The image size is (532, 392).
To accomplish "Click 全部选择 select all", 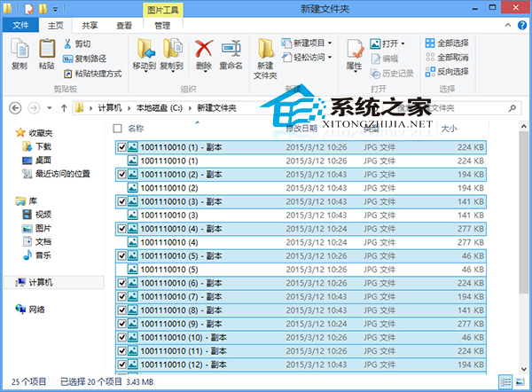I will 447,43.
